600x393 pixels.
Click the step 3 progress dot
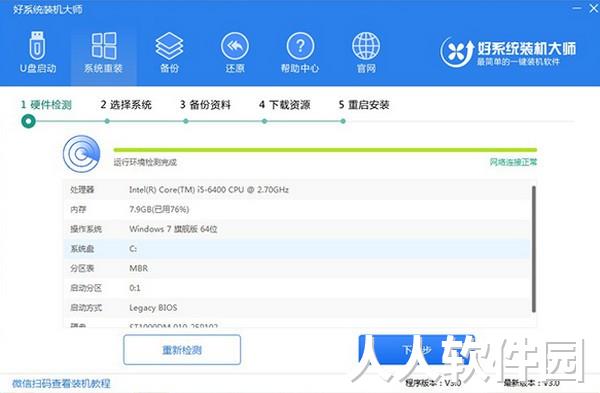pyautogui.click(x=186, y=121)
